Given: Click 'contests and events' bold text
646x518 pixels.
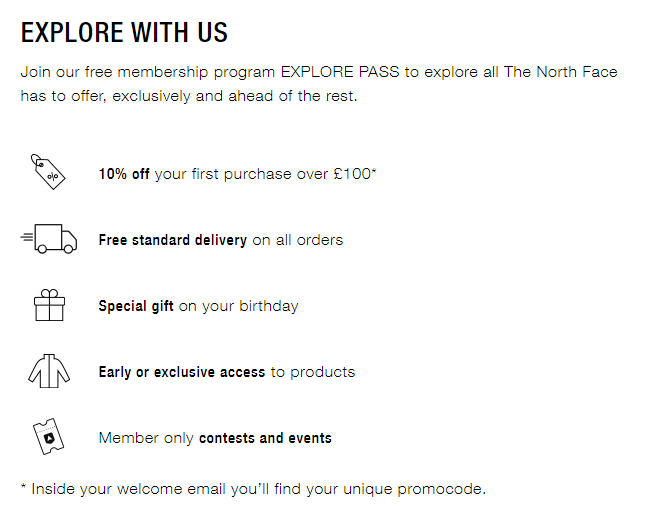Looking at the screenshot, I should click(x=265, y=438).
